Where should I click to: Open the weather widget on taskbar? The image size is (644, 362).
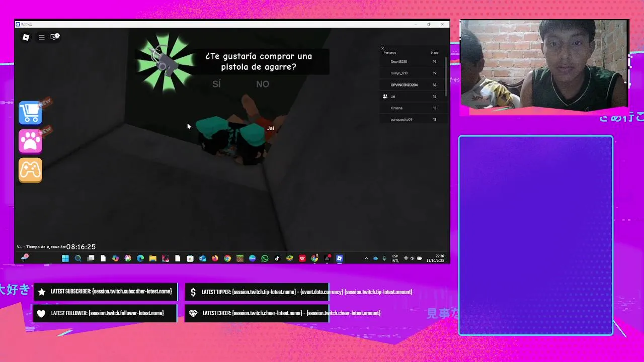pos(24,258)
